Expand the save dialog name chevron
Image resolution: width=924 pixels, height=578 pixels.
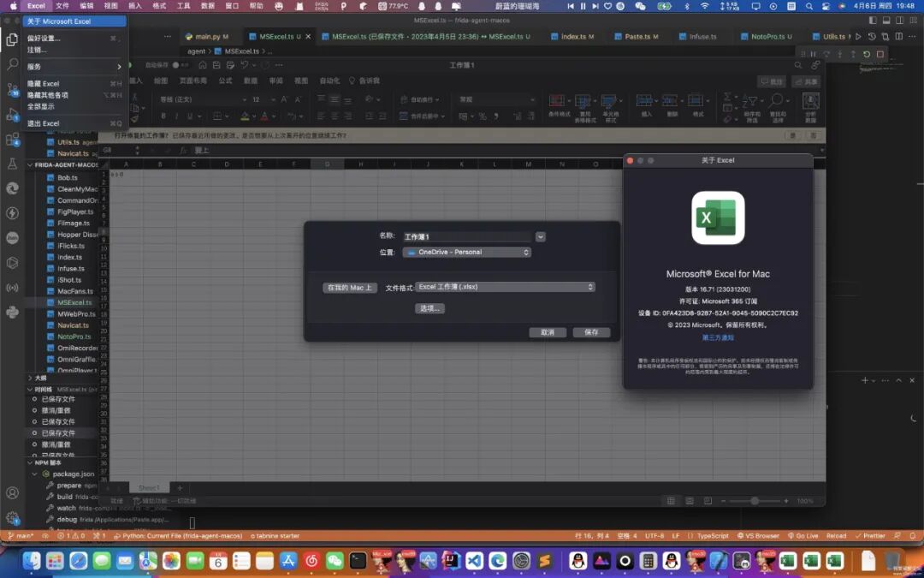541,236
